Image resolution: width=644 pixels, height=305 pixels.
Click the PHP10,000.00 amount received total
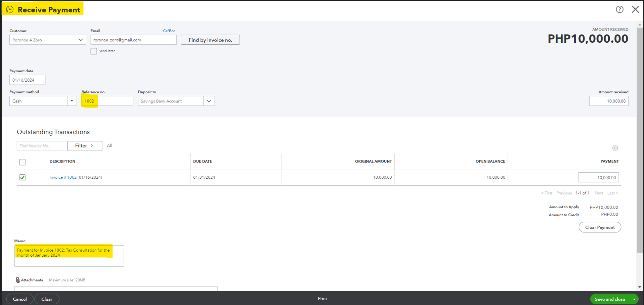[x=588, y=39]
